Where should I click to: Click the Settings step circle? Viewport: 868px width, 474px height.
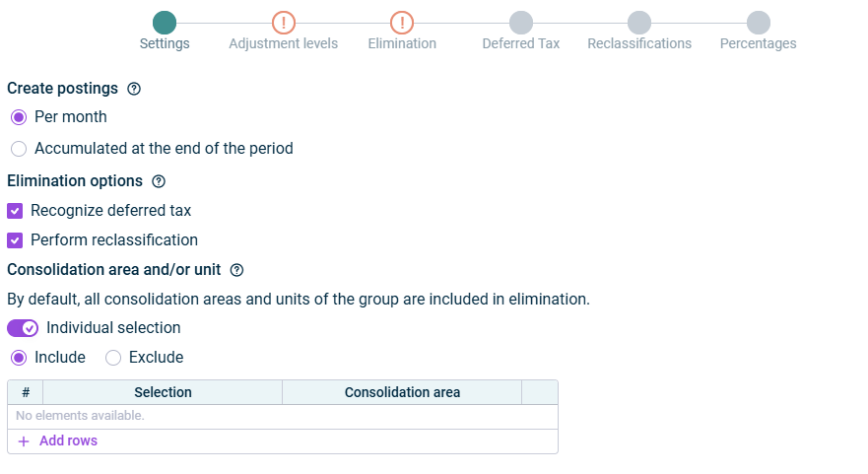tap(165, 23)
